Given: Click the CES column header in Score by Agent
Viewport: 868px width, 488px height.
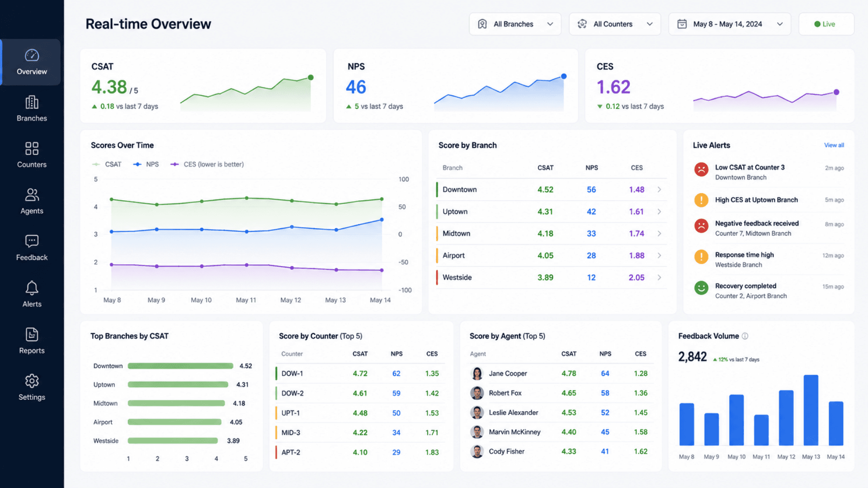Looking at the screenshot, I should coord(641,354).
